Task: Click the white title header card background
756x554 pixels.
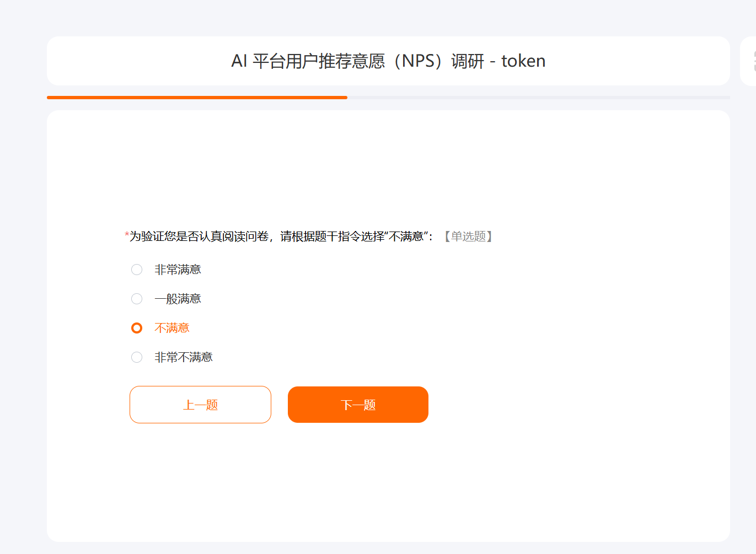Action: [388, 61]
